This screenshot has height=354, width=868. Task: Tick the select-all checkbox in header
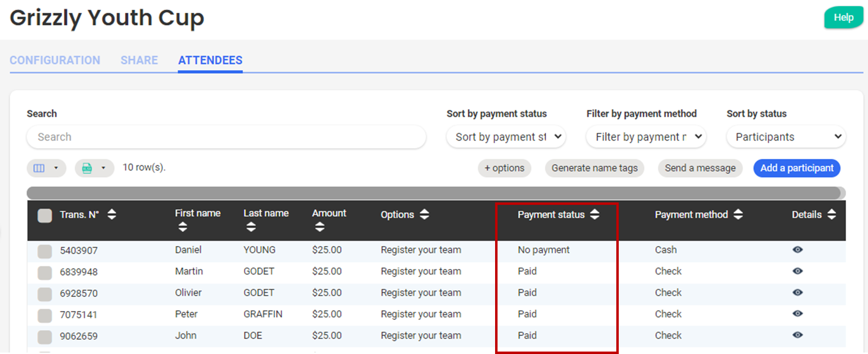tap(45, 216)
